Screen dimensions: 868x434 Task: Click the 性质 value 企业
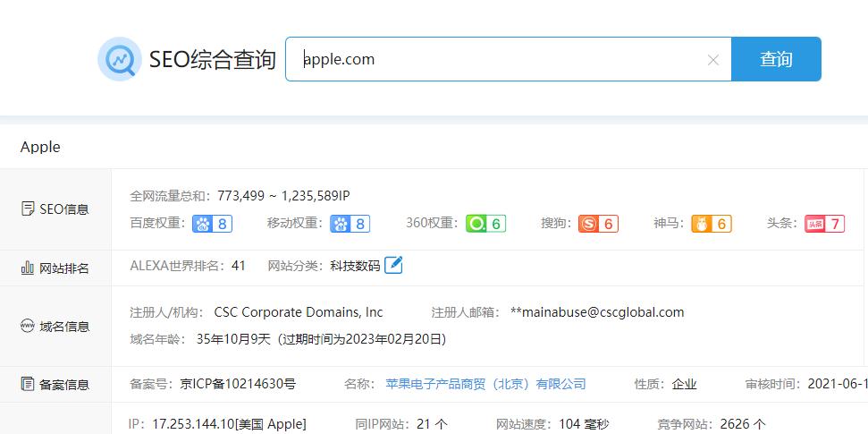[684, 384]
